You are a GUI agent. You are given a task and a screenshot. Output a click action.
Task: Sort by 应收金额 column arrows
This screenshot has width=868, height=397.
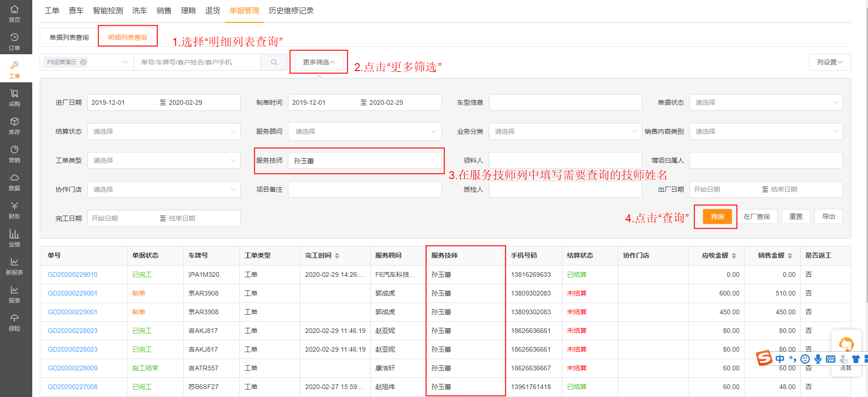pos(734,256)
